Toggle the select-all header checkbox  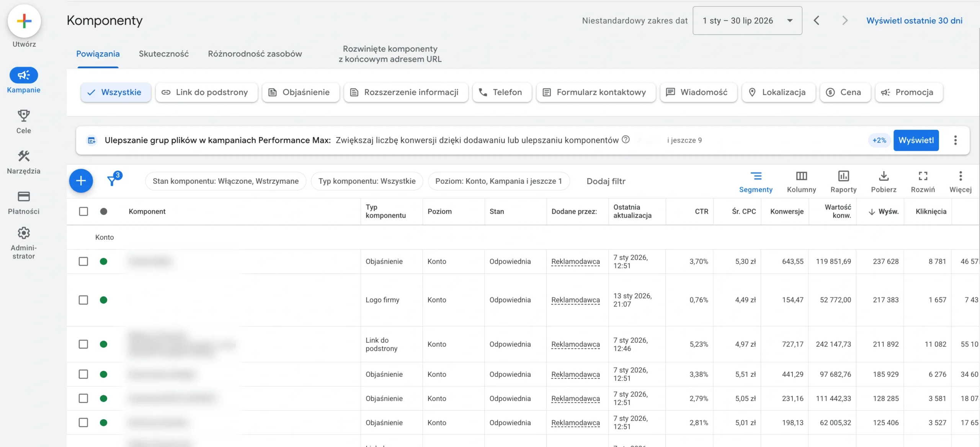(83, 211)
